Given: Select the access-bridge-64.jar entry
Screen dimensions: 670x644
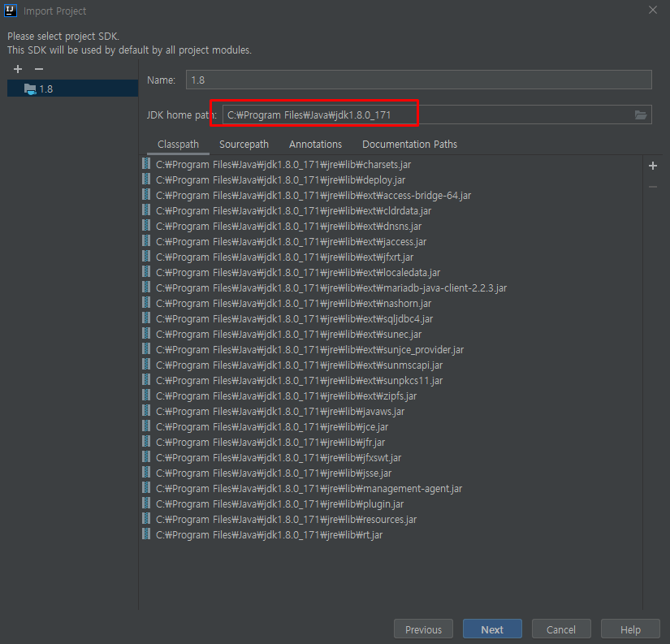Looking at the screenshot, I should [391, 195].
